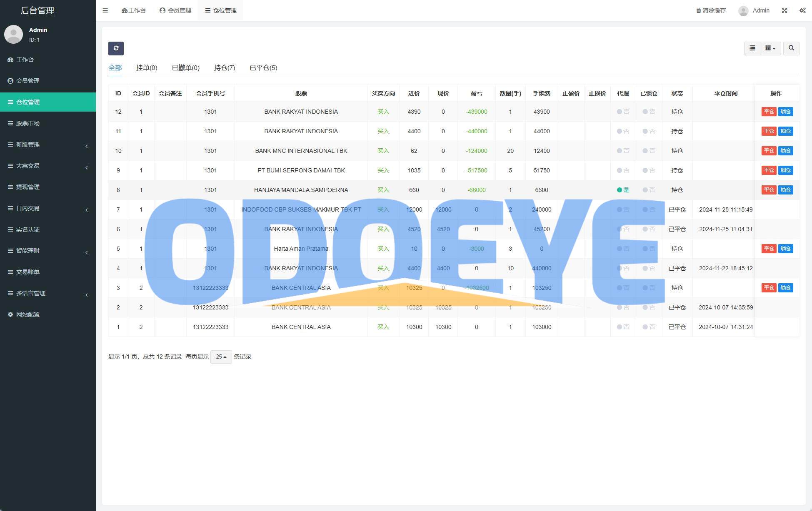Open 实名认证 in the sidebar
812x511 pixels.
[48, 229]
